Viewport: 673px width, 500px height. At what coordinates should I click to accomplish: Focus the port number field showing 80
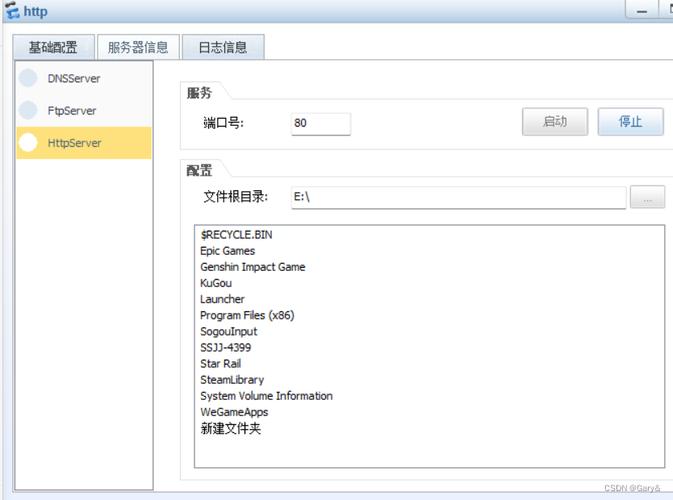tap(321, 124)
